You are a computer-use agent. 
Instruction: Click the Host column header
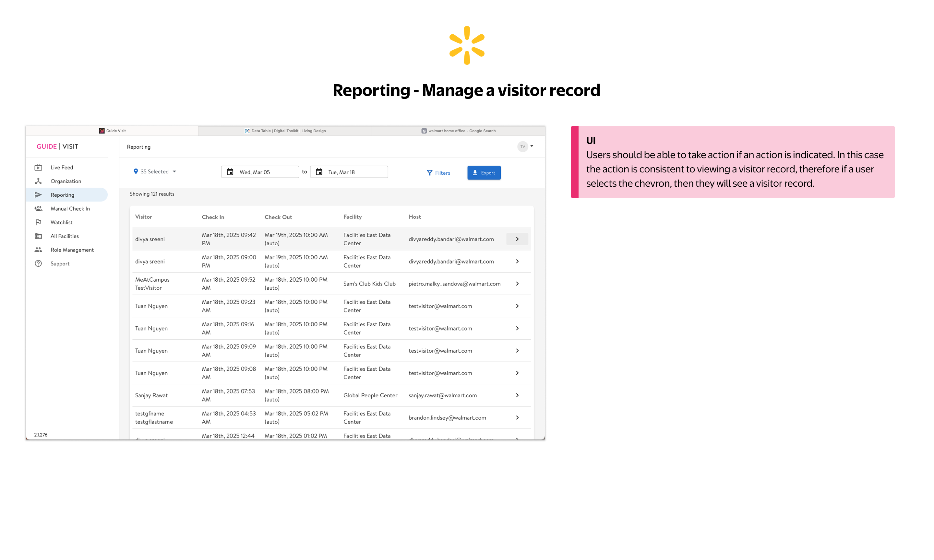pos(414,217)
